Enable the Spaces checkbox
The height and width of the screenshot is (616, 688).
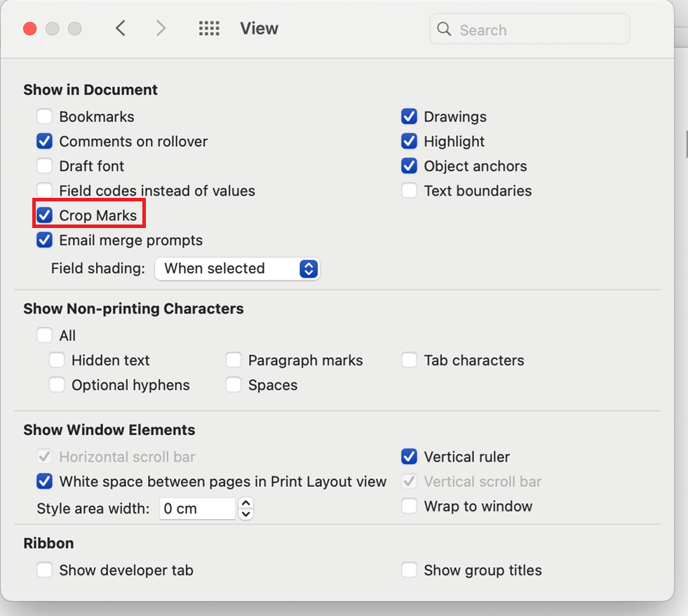[x=234, y=384]
